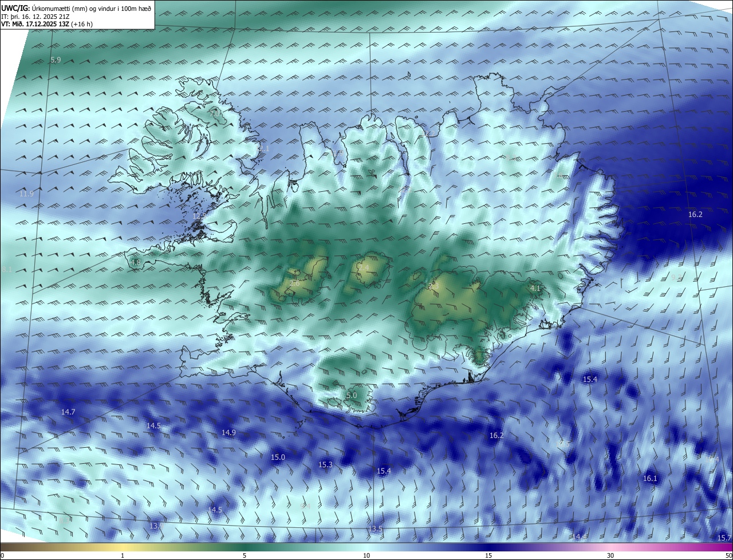This screenshot has height=560, width=733.
Task: Click the 2.4 value on the central glacier
Action: point(364,268)
